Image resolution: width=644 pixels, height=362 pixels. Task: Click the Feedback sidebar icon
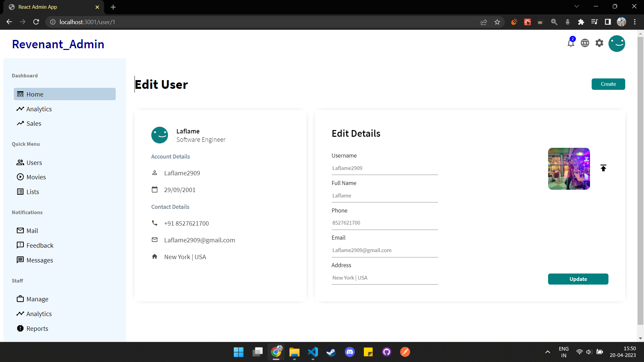click(20, 245)
